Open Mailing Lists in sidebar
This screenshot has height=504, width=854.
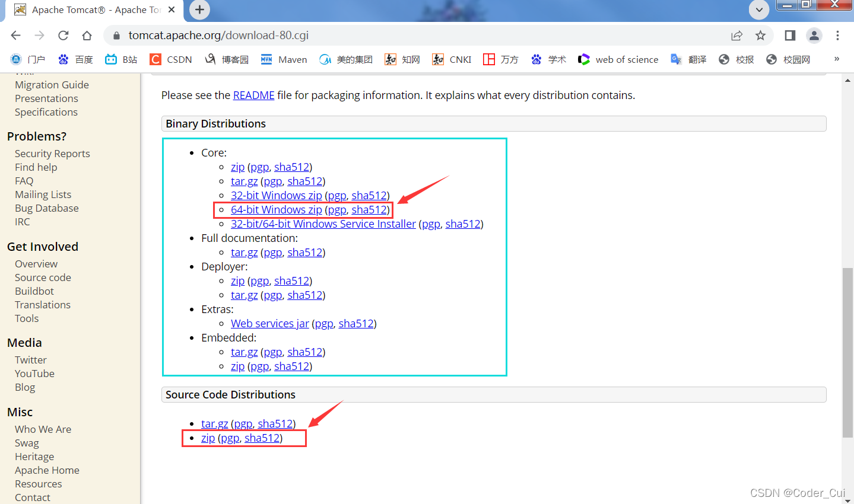(43, 194)
